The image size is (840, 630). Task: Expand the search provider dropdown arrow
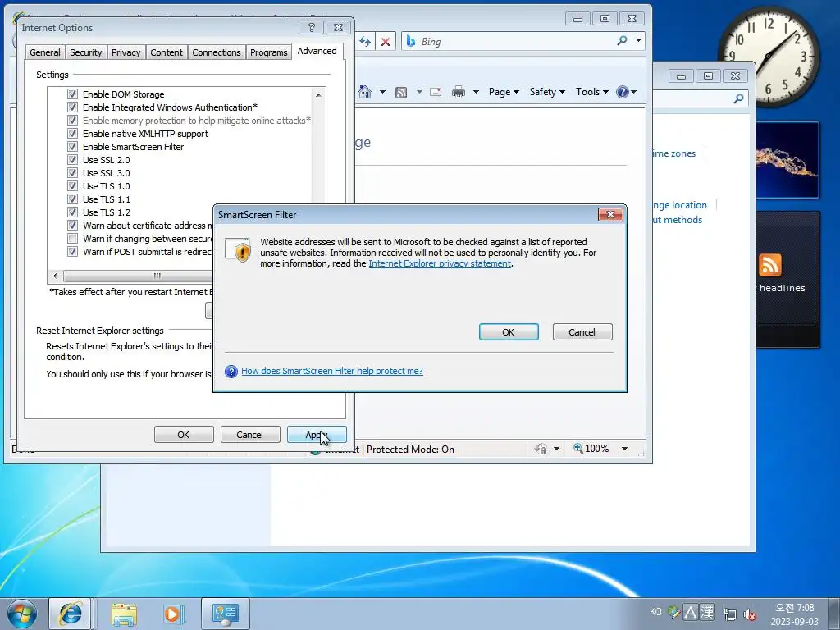[x=638, y=40]
